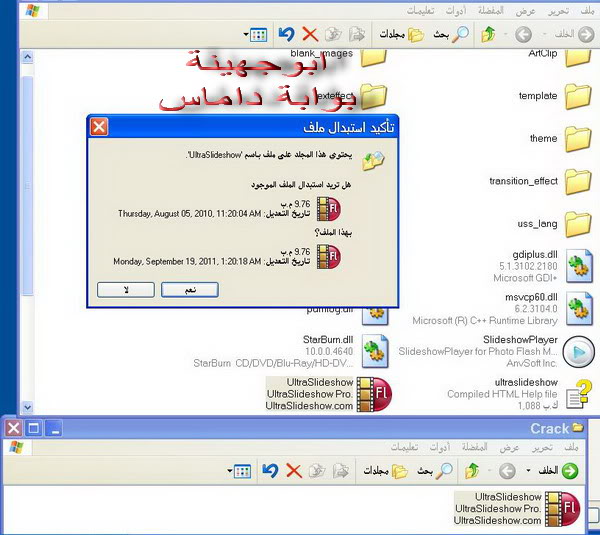600x535 pixels.
Task: Maximize the Crack window
Action: point(34,428)
